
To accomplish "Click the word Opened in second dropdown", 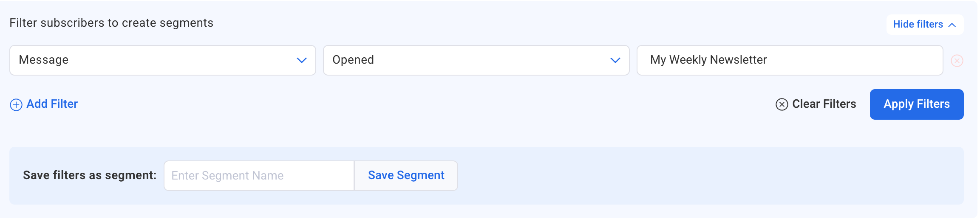I will [x=353, y=60].
